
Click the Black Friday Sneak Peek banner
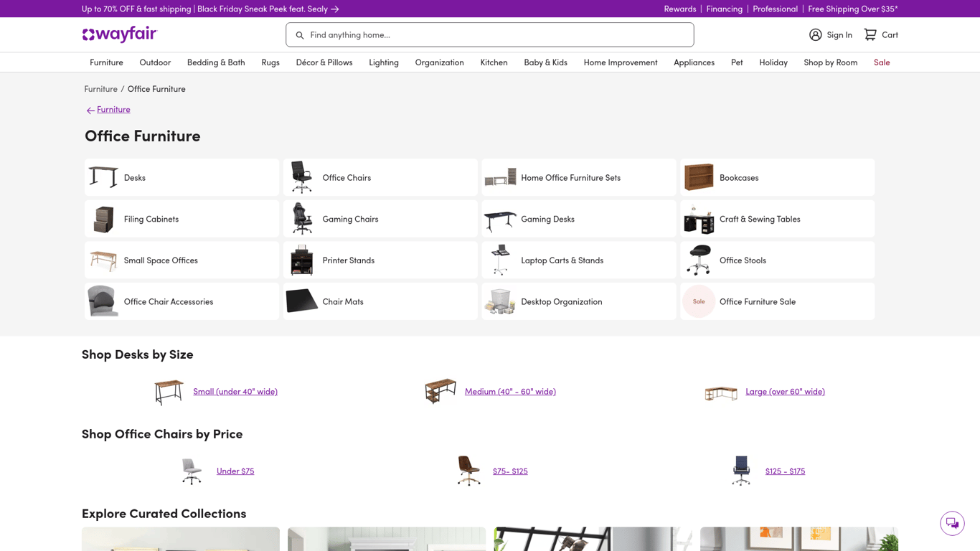[210, 9]
